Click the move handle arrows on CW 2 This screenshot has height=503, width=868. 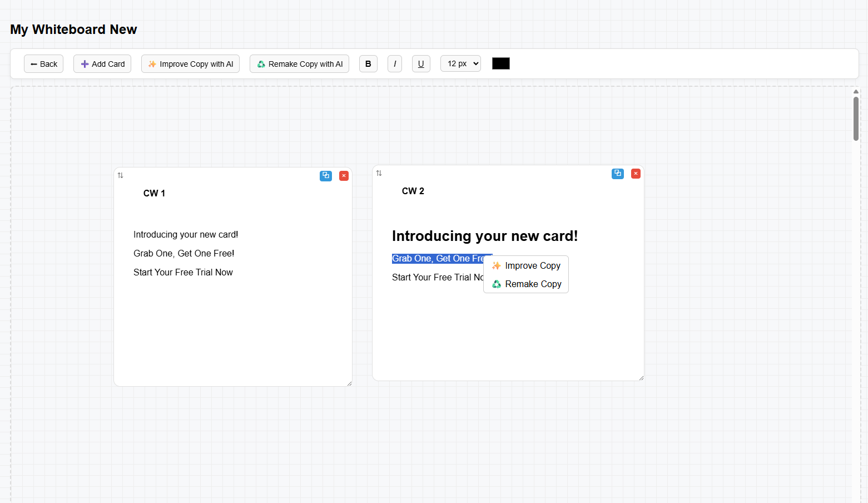[379, 173]
